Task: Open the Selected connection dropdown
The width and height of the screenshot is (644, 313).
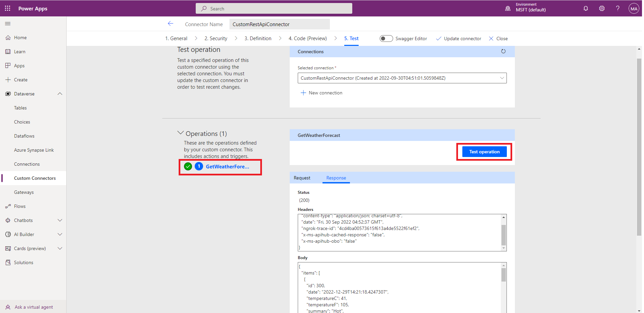Action: pyautogui.click(x=402, y=78)
